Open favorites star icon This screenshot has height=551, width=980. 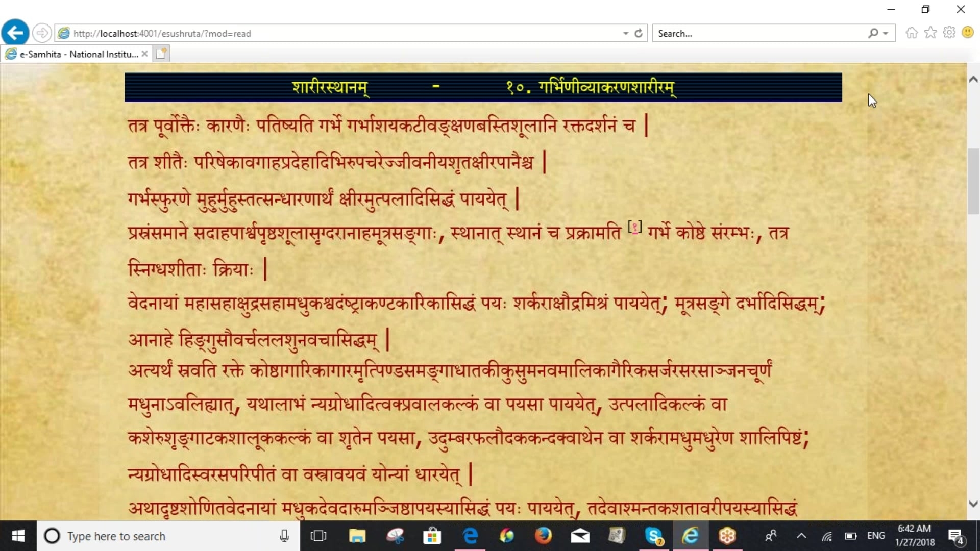tap(930, 33)
